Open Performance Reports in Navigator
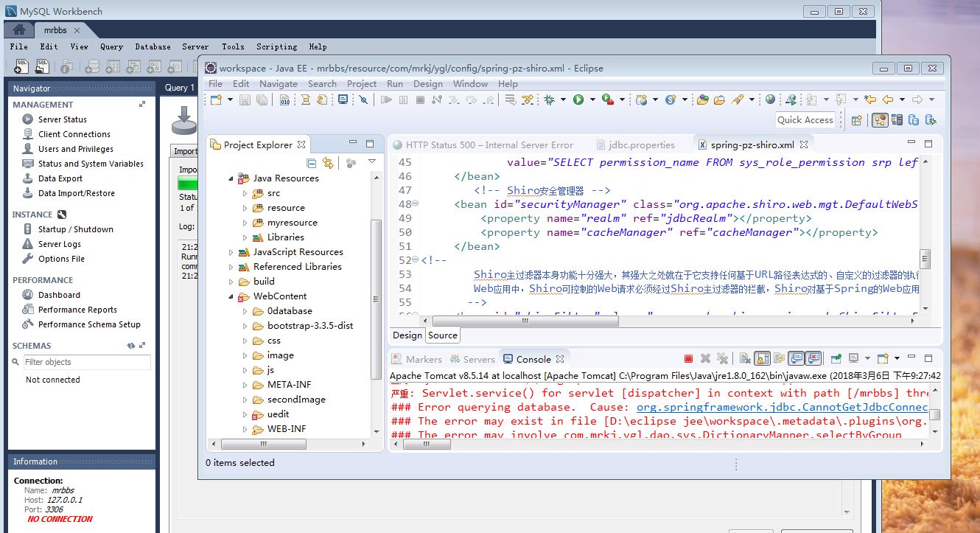Image resolution: width=980 pixels, height=533 pixels. [77, 310]
